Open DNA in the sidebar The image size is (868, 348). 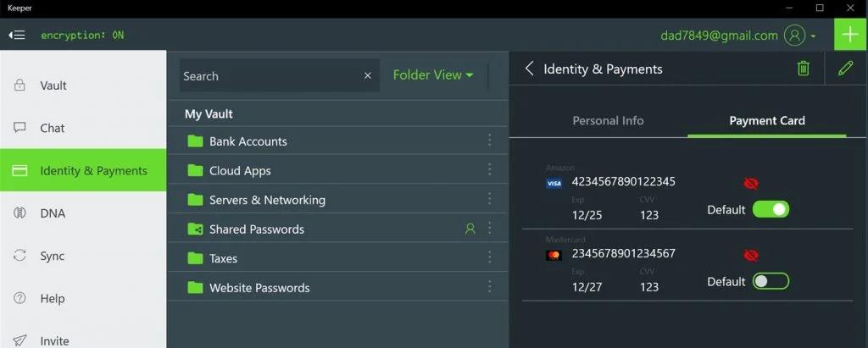[83, 213]
